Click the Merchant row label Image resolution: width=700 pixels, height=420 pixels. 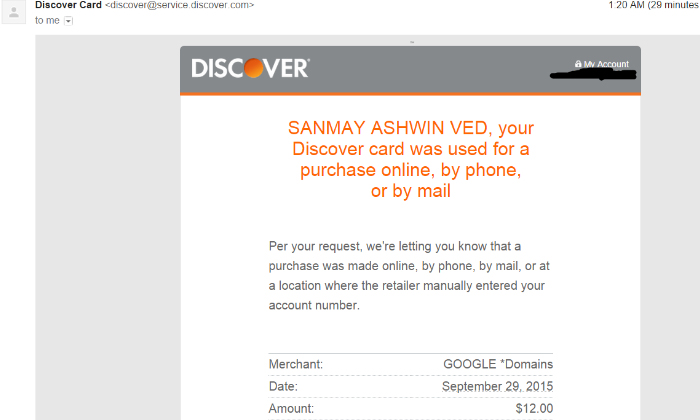click(x=296, y=364)
